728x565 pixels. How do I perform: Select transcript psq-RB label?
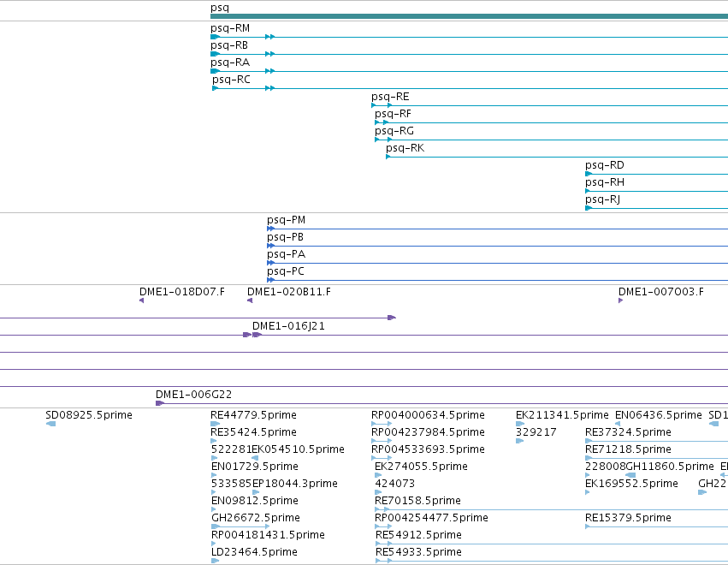(x=229, y=45)
